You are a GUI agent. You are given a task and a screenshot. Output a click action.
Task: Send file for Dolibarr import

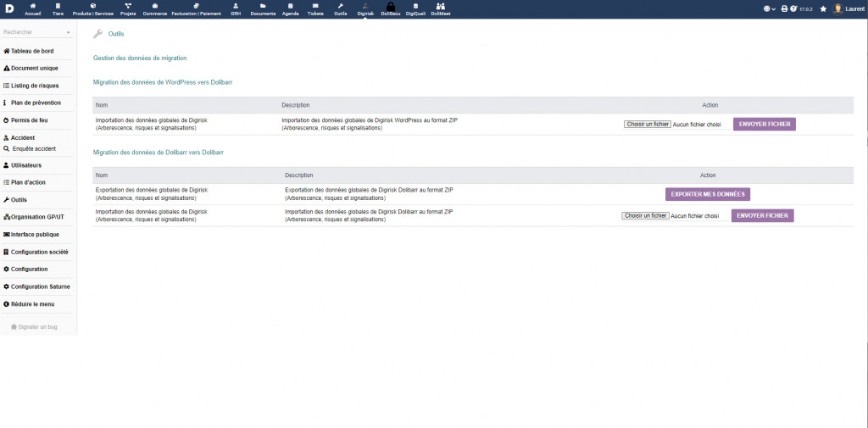coord(762,215)
